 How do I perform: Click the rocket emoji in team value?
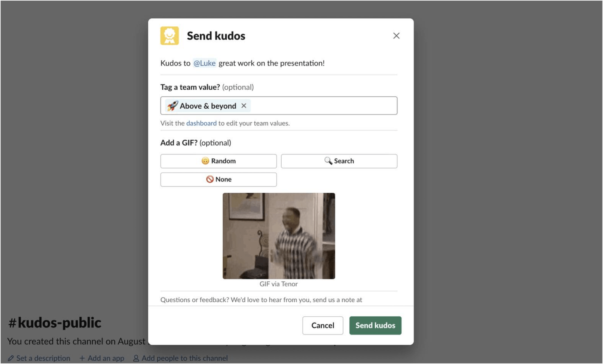[x=172, y=106]
